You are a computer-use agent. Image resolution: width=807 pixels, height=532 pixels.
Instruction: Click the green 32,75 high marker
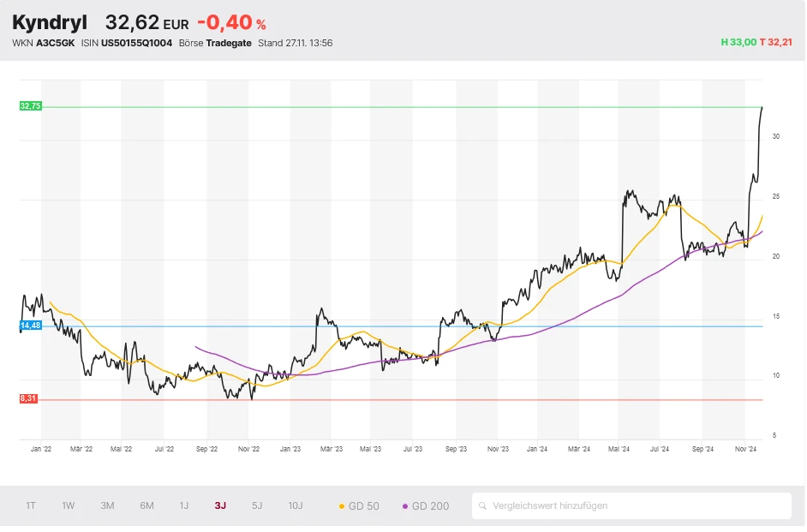pos(30,106)
